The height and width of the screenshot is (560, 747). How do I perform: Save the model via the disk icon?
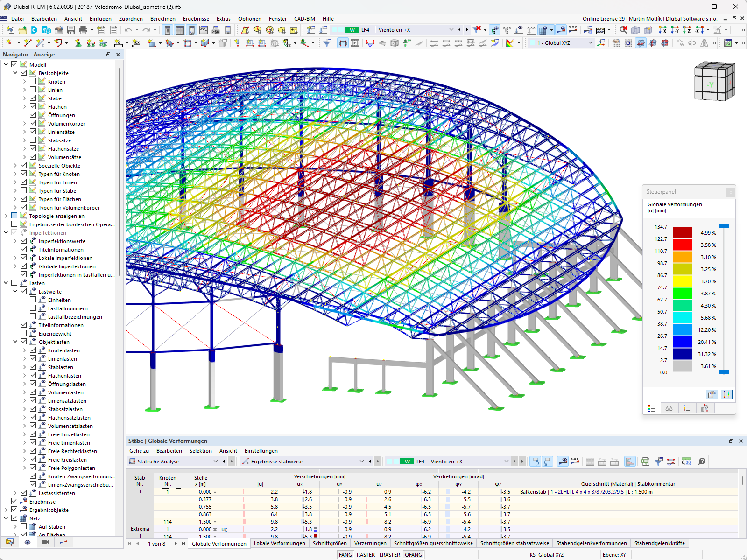[x=71, y=29]
